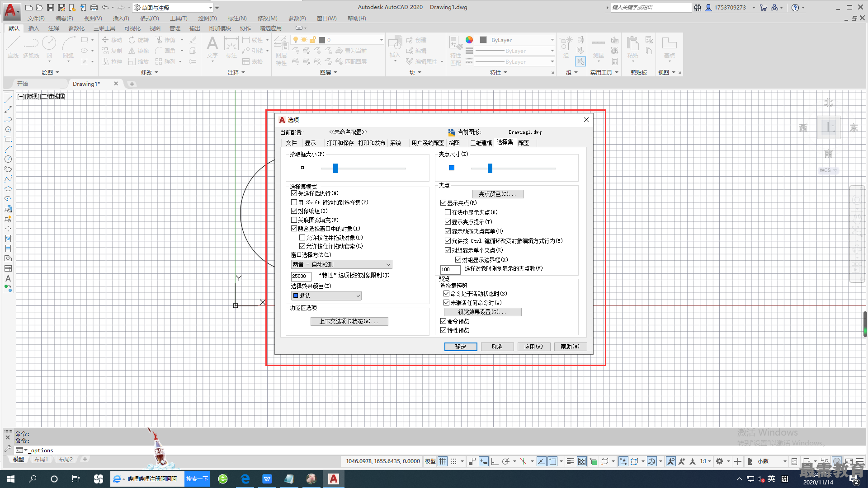Click the Save icon in quick access toolbar

[x=51, y=8]
